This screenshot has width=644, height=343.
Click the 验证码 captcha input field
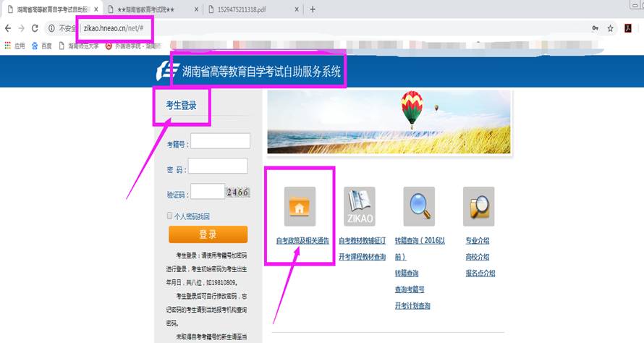208,191
